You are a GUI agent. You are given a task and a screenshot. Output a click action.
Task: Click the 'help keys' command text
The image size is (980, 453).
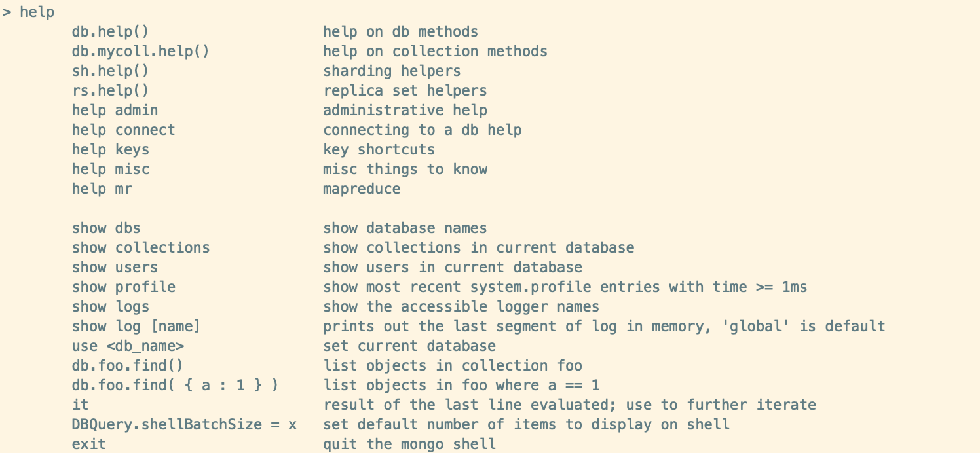(110, 149)
